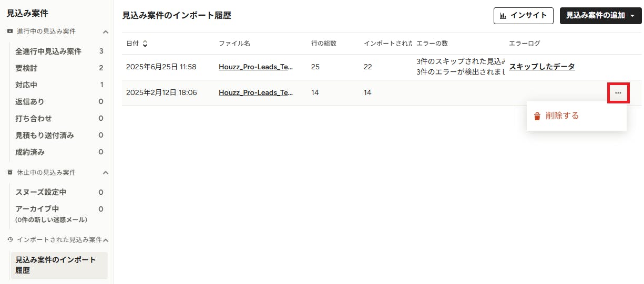Click the three-dot more options icon
This screenshot has width=644, height=284.
(618, 93)
